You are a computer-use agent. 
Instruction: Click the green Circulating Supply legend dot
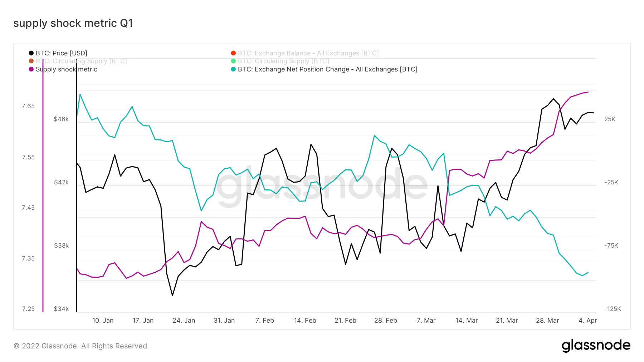(233, 61)
